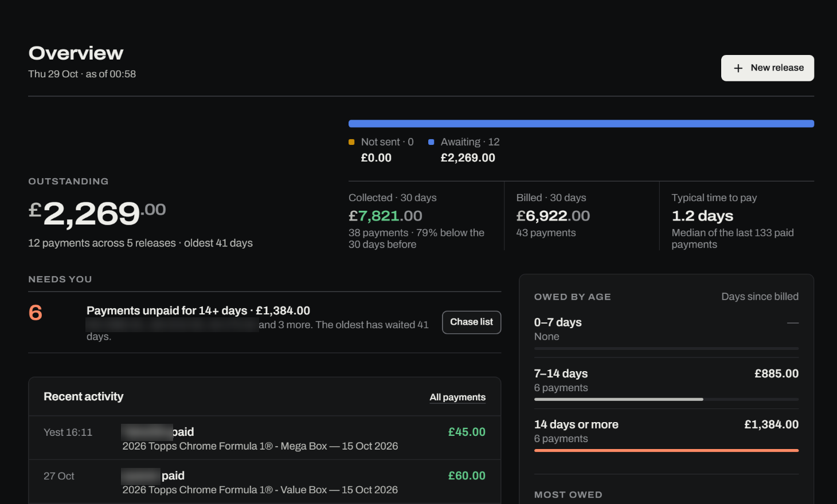Click the orange 6 needs-you count
This screenshot has width=837, height=504.
click(36, 313)
